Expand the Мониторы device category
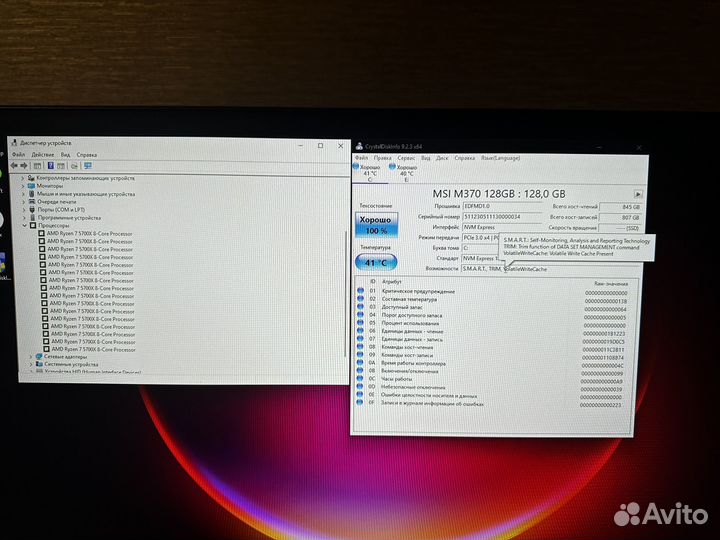Screen dimensions: 720x540 point(24,186)
